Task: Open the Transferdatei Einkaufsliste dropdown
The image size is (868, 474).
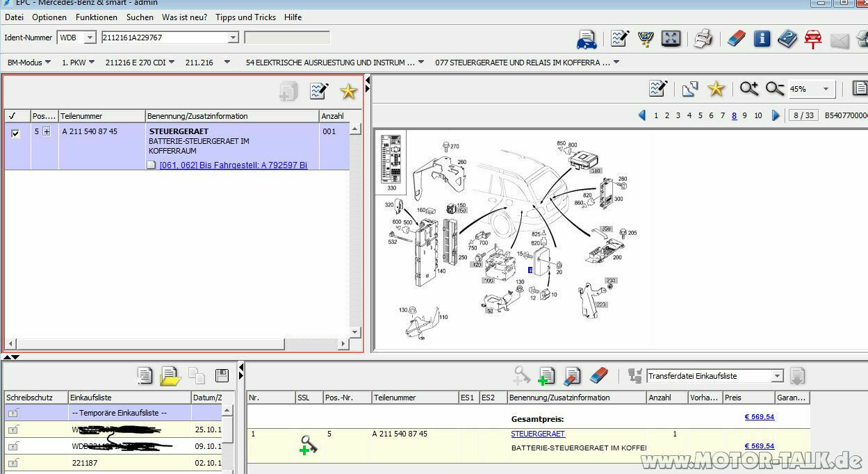Action: point(777,376)
